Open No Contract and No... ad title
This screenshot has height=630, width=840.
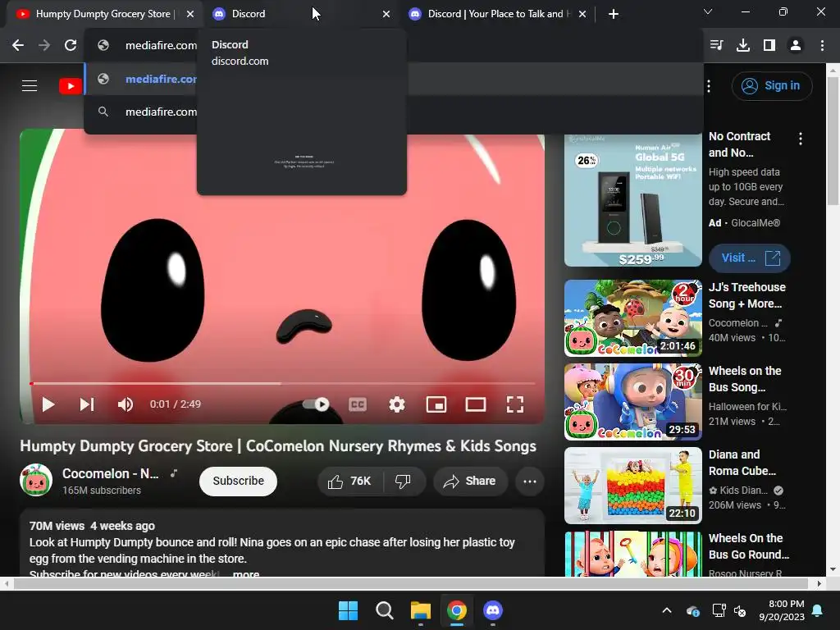739,144
